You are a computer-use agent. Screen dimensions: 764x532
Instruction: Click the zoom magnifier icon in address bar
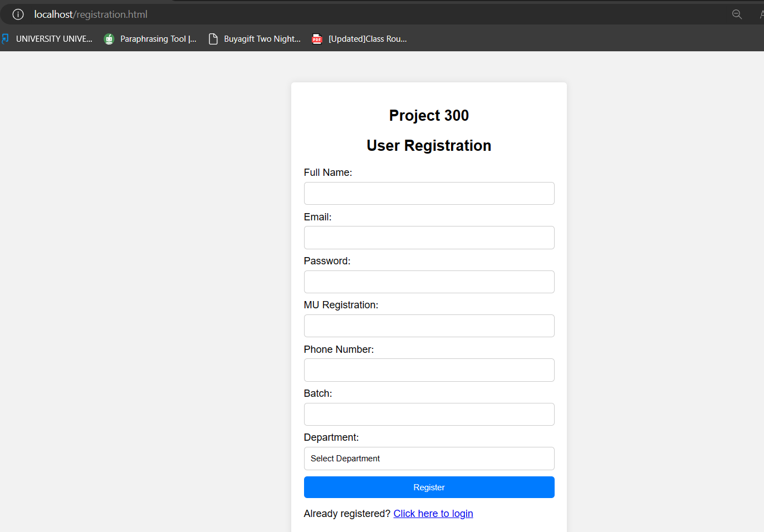tap(737, 14)
